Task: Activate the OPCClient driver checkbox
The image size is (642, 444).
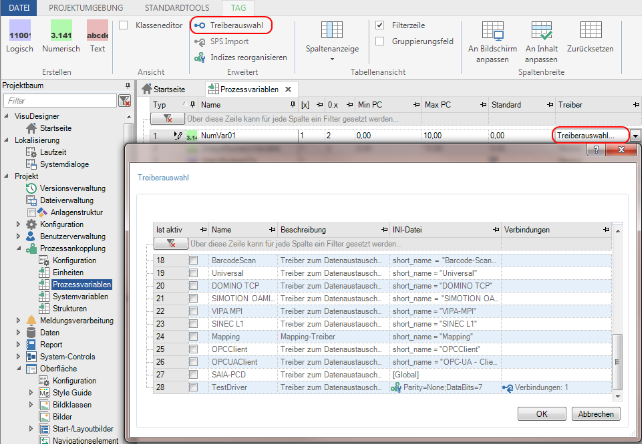Action: point(193,349)
